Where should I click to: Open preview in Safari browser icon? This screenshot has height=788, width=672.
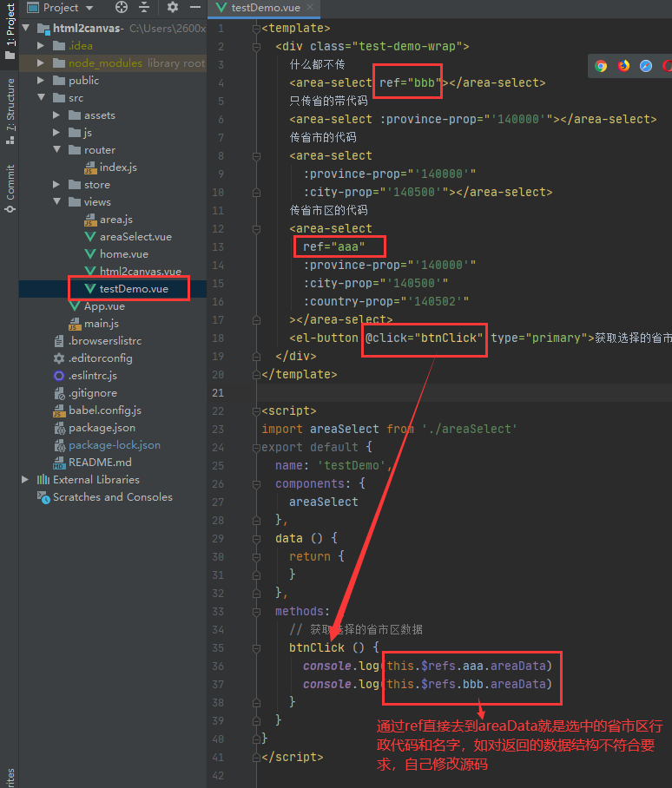(646, 66)
